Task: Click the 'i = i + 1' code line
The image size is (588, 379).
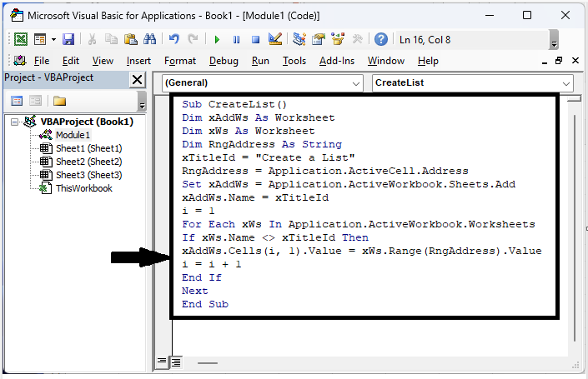Action: coord(212,264)
